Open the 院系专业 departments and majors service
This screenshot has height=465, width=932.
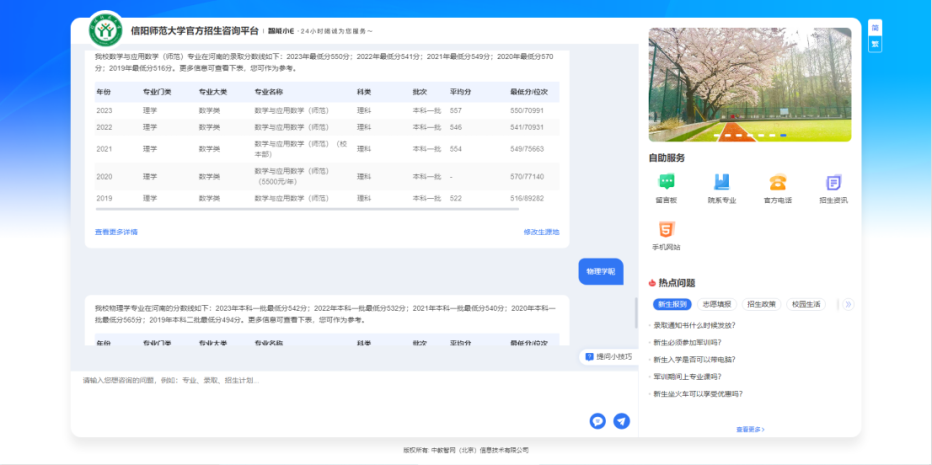click(722, 189)
